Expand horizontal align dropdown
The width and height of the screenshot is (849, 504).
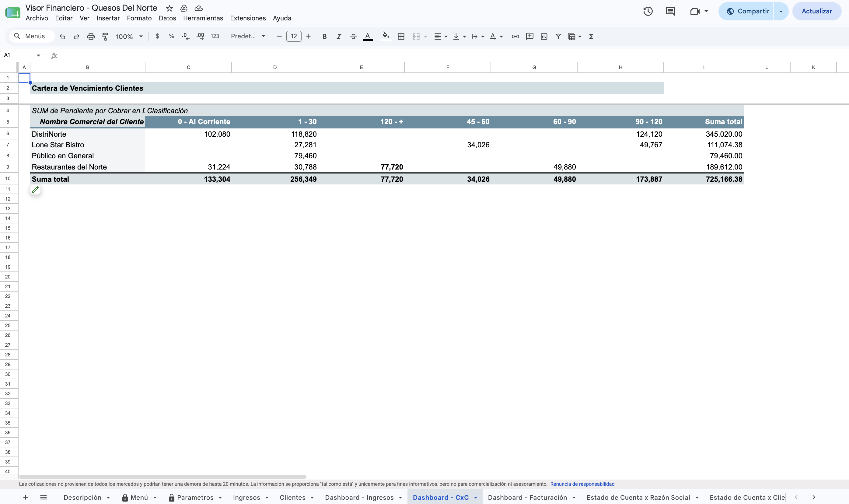pyautogui.click(x=446, y=36)
